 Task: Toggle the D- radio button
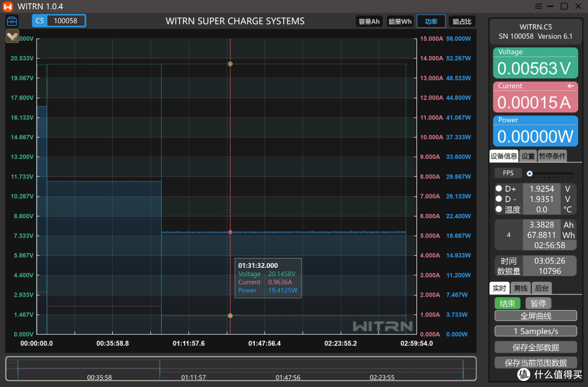pyautogui.click(x=499, y=199)
